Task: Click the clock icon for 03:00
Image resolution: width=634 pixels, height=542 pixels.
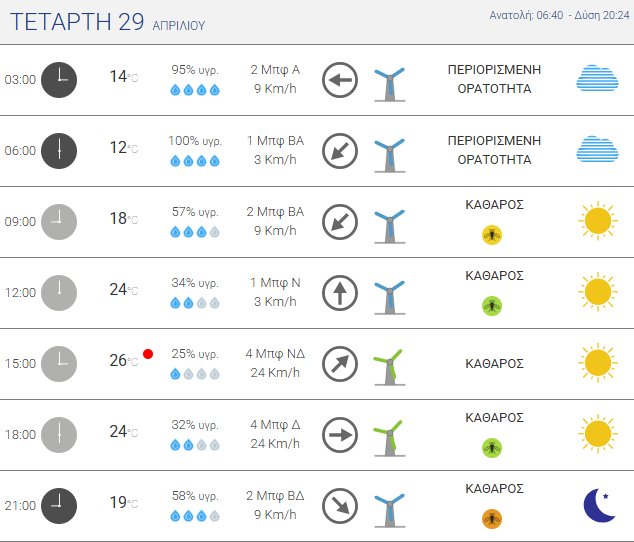Action: pyautogui.click(x=59, y=80)
